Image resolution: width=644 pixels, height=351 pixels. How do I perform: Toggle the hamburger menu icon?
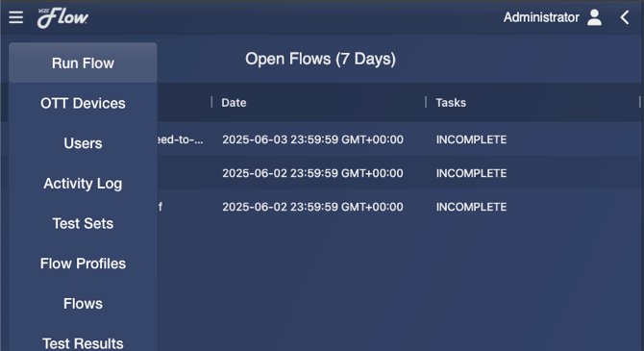pos(16,17)
